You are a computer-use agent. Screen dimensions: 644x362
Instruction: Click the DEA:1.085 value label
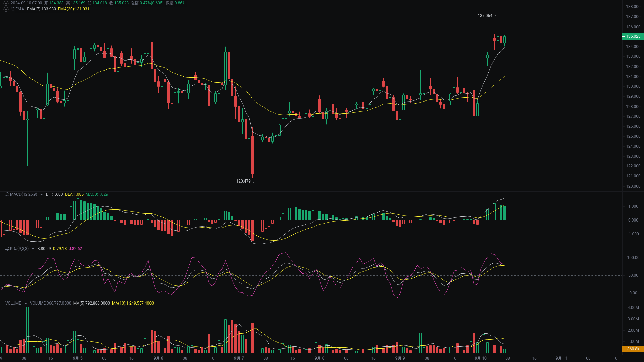point(74,194)
